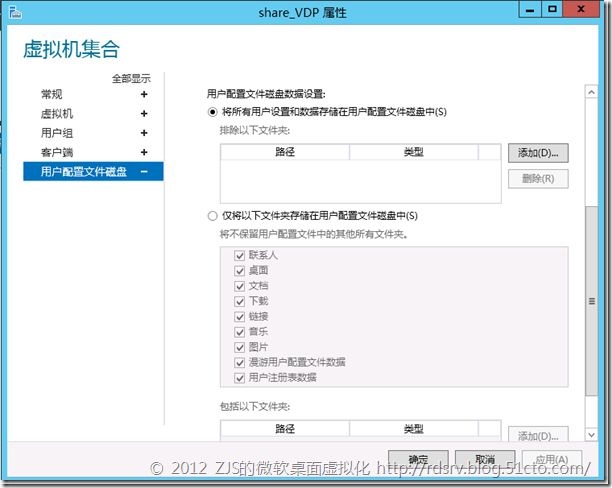Collapse the 用户配置文件磁盘 section

coord(144,171)
